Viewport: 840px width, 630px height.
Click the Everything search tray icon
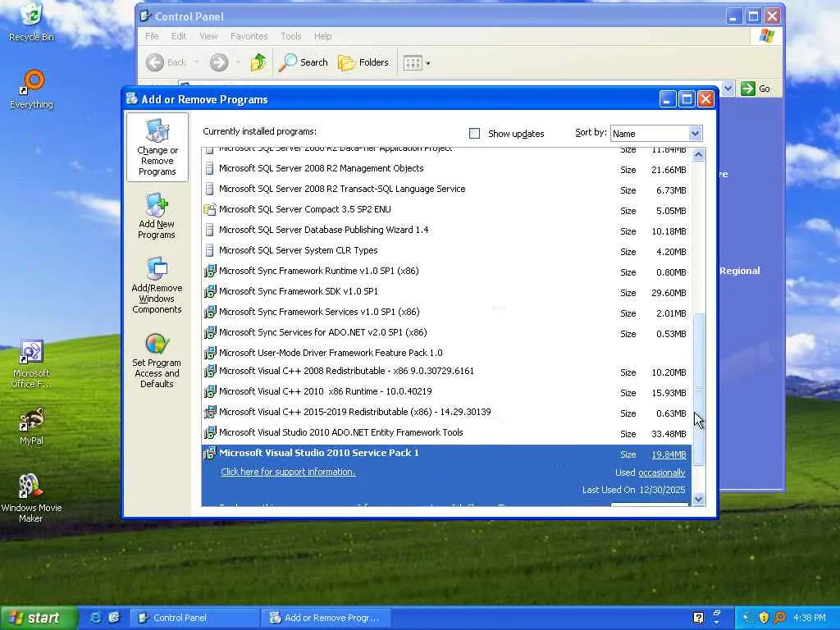tap(779, 618)
